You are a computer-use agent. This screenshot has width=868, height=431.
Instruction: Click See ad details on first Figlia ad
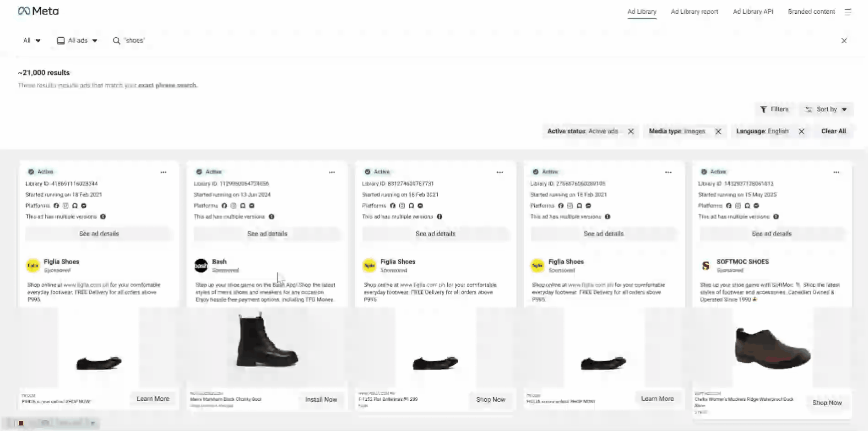click(98, 234)
